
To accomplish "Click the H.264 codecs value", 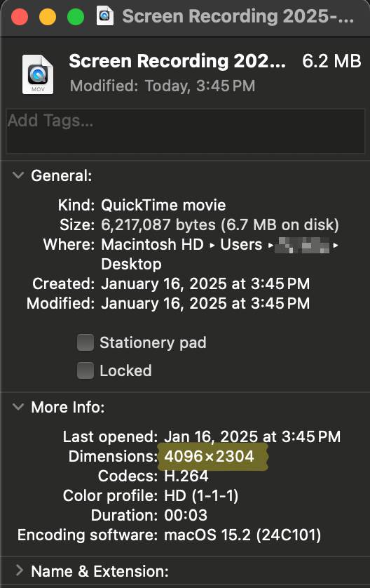I will 186,476.
